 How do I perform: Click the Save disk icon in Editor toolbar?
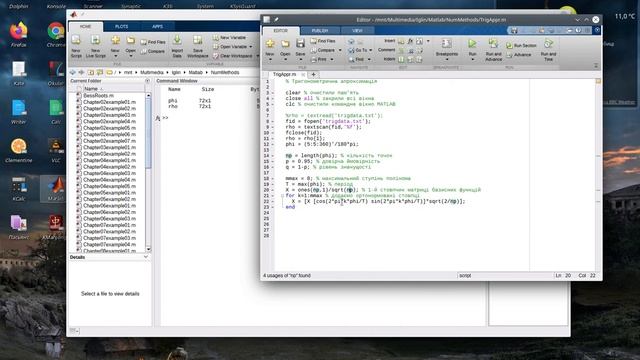[300, 44]
